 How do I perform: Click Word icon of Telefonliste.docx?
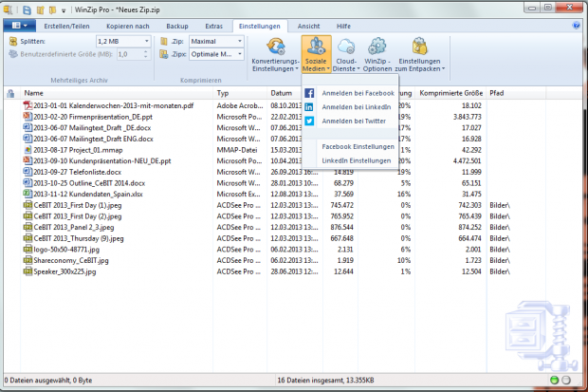coord(28,172)
